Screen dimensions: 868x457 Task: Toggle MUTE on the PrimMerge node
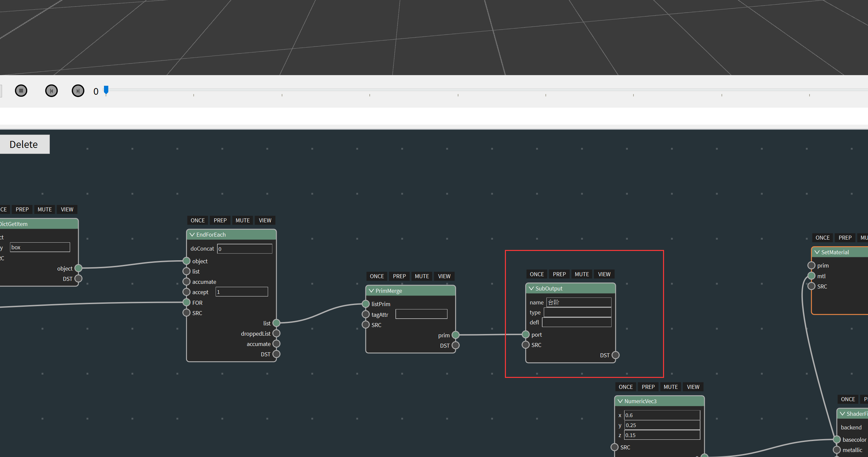point(422,276)
